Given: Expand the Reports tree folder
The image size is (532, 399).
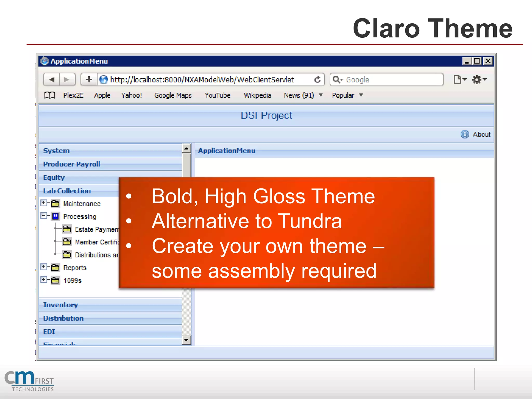Looking at the screenshot, I should 44,267.
